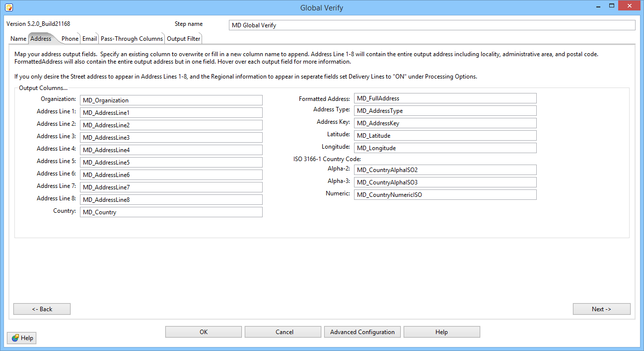Focus the Organization output field
Image resolution: width=644 pixels, height=351 pixels.
[171, 100]
